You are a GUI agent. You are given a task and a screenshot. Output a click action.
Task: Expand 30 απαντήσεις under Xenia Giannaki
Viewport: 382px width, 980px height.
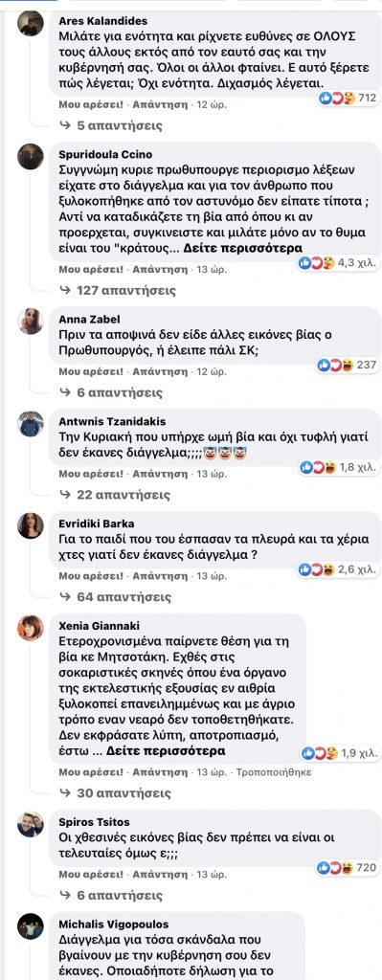click(x=115, y=793)
